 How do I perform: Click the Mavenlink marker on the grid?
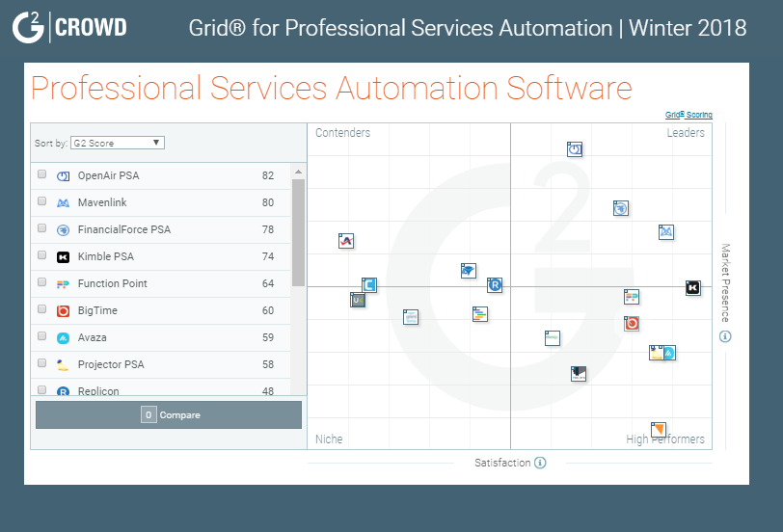(666, 232)
